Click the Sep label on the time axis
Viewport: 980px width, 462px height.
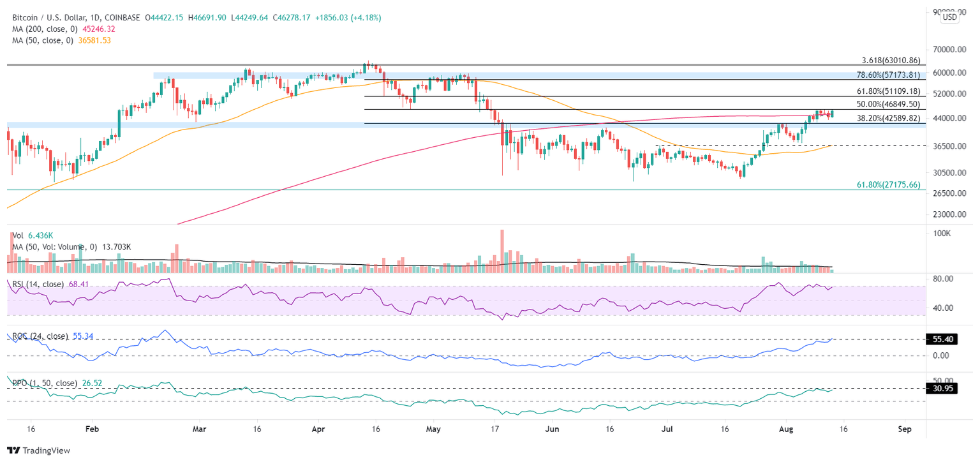coord(905,429)
